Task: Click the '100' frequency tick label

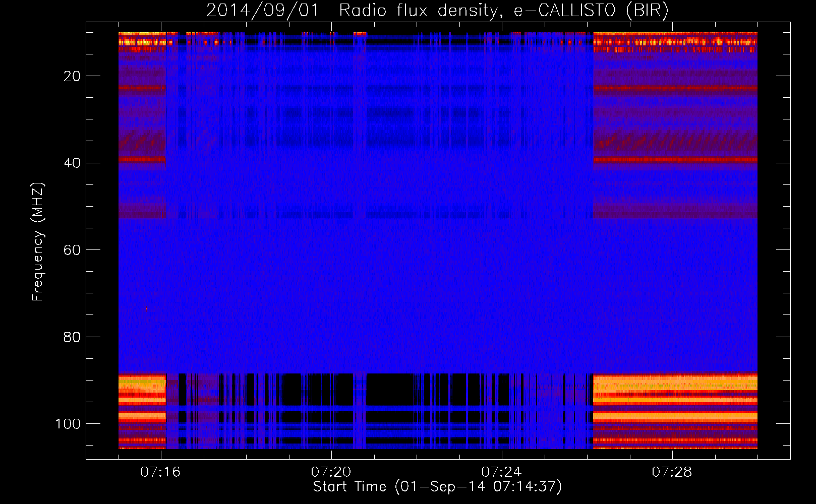Action: pyautogui.click(x=68, y=424)
